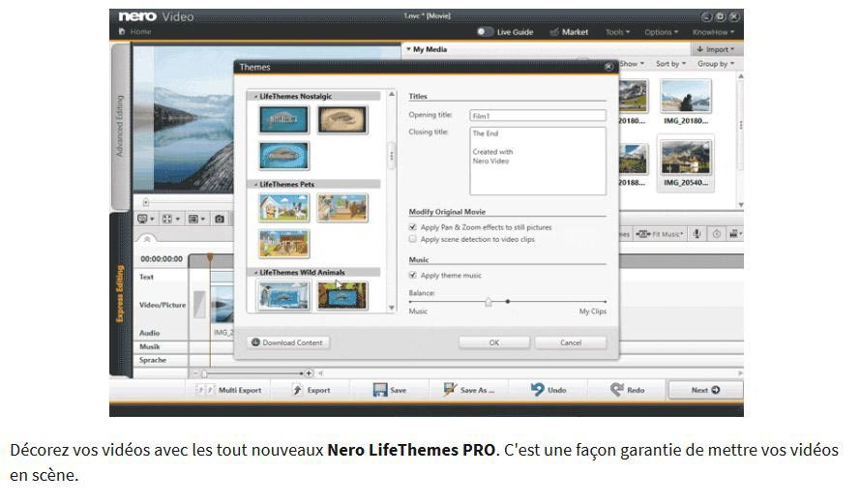The width and height of the screenshot is (860, 504).
Task: Click the double-chevron collapse icon above timeline
Action: 147,239
